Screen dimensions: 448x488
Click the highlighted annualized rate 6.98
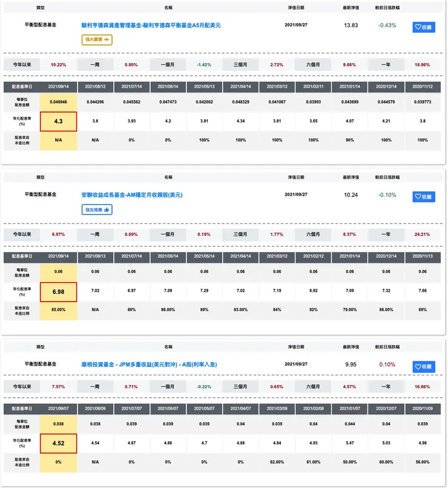coord(59,292)
